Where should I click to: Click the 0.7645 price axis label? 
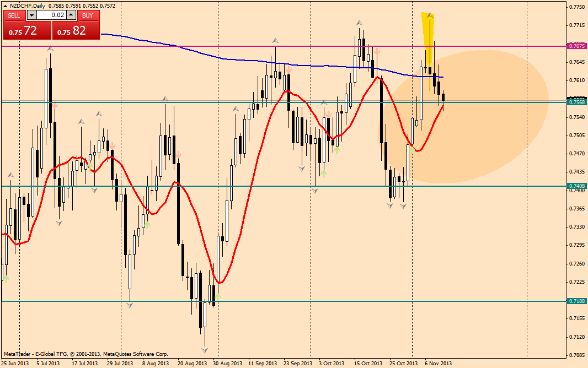coord(577,62)
